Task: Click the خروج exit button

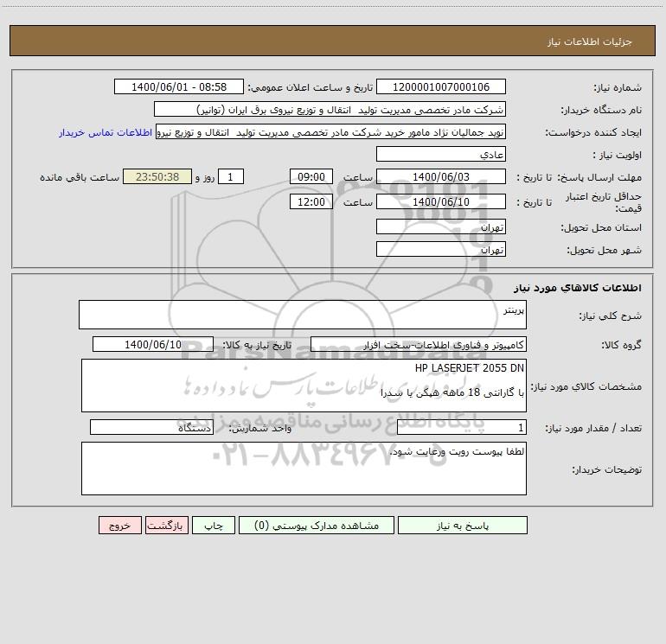Action: [119, 525]
